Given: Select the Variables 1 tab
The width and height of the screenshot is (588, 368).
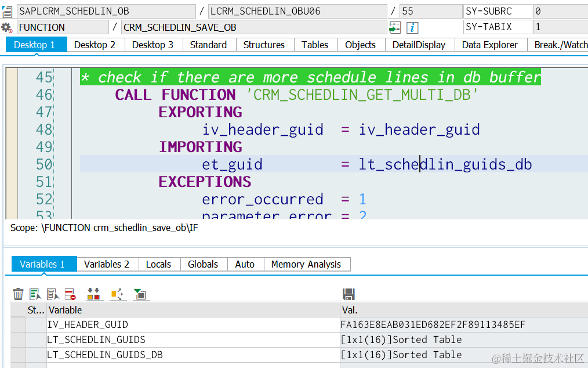Looking at the screenshot, I should [x=44, y=264].
